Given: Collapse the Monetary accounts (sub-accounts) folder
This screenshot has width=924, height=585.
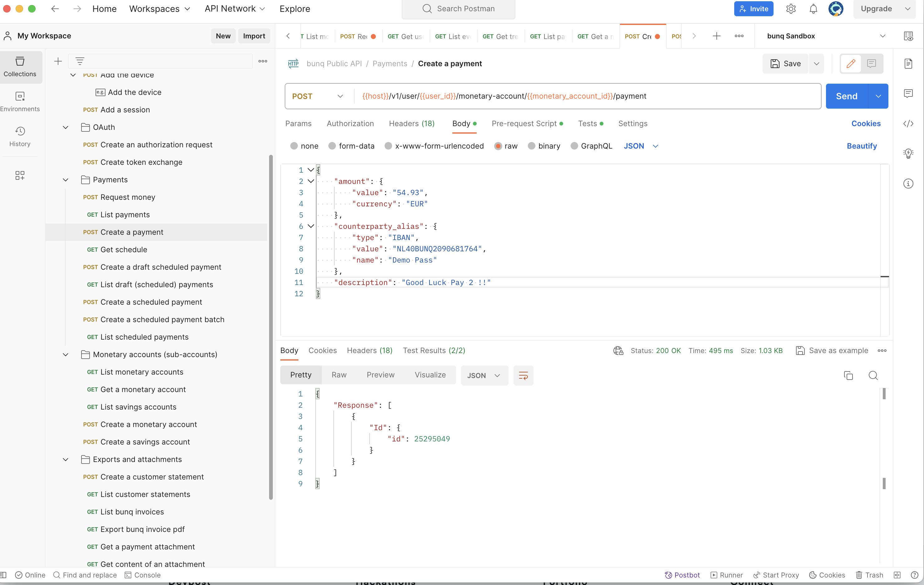Looking at the screenshot, I should click(66, 355).
